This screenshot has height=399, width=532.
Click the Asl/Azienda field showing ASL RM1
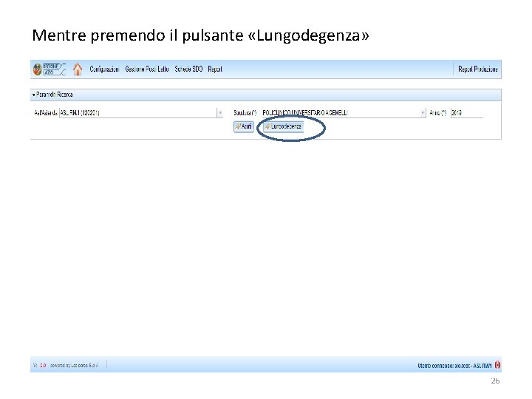(137, 113)
